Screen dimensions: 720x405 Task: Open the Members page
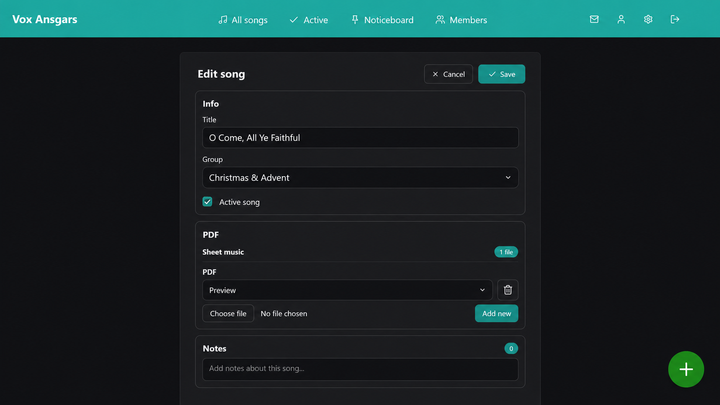[461, 20]
